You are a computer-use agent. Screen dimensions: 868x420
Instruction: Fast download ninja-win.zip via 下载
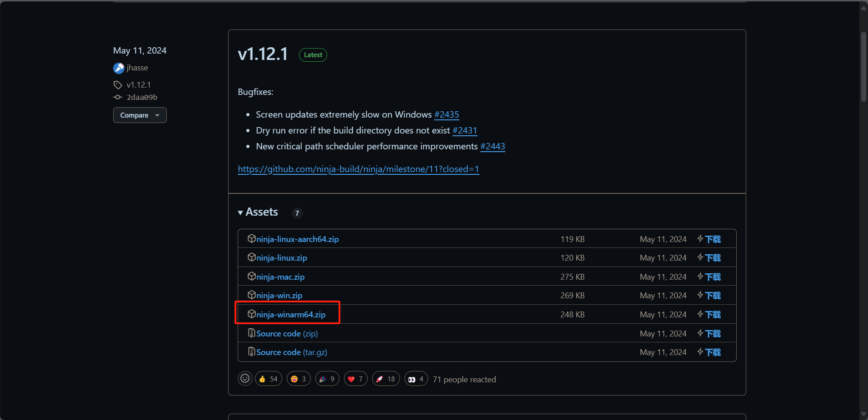tap(709, 296)
